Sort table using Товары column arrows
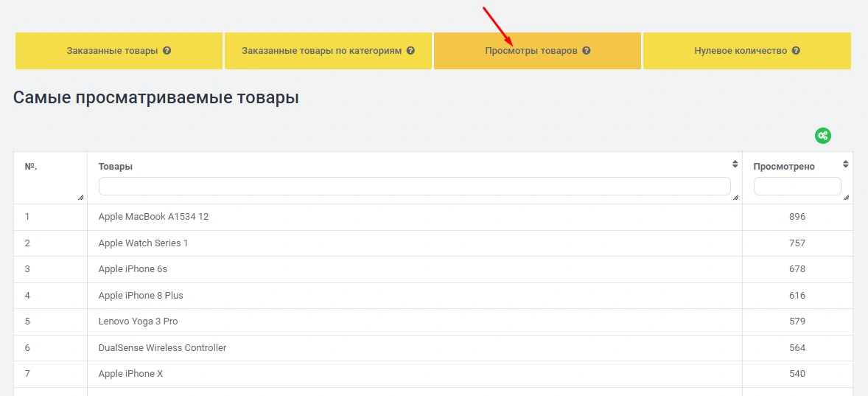 pyautogui.click(x=735, y=164)
